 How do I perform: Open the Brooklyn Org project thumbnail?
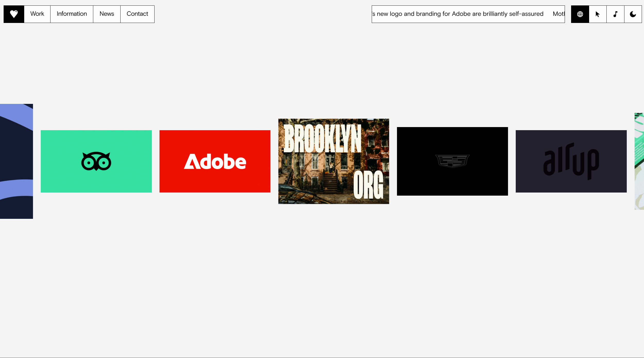[x=334, y=161]
